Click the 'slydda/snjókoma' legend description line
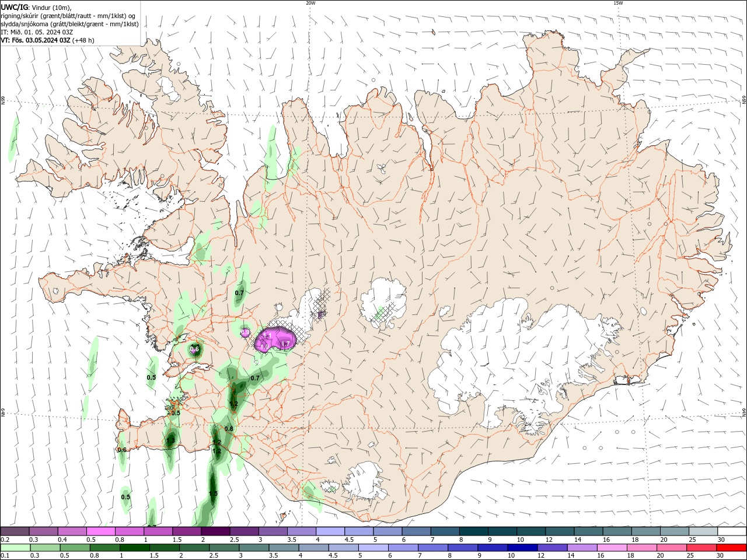The width and height of the screenshot is (747, 560). click(70, 24)
